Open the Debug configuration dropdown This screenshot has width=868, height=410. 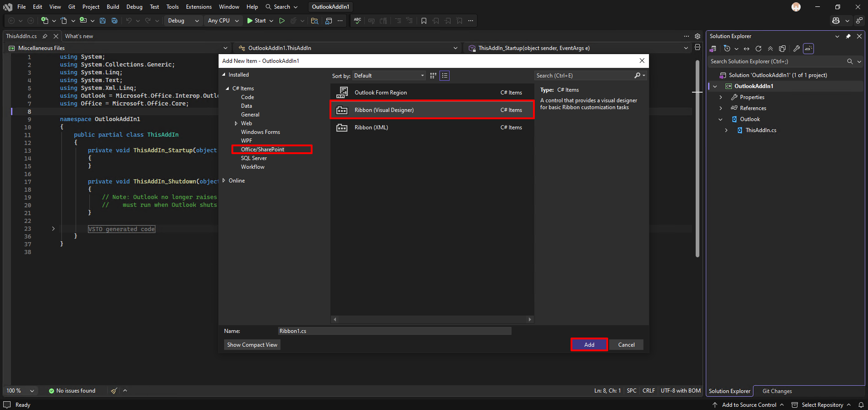click(x=183, y=21)
